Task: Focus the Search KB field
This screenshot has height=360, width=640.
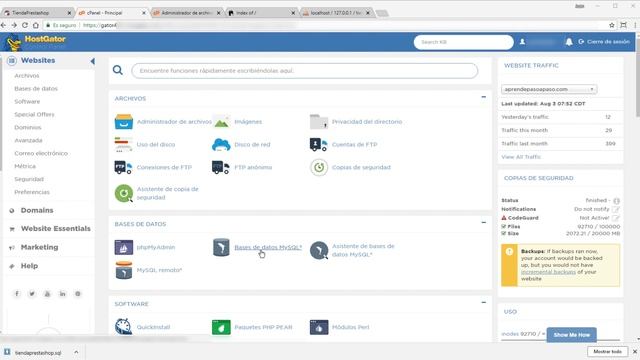Action: [463, 42]
